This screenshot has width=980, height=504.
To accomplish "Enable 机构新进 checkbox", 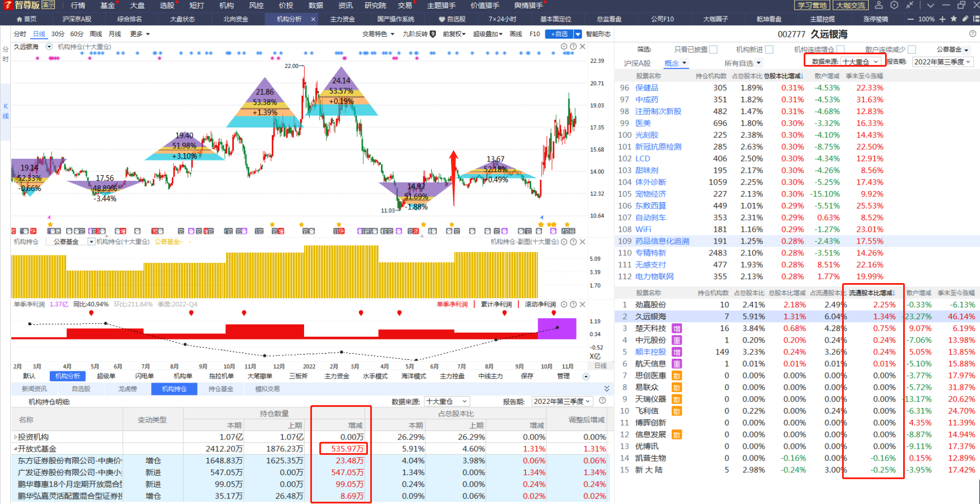I will click(769, 50).
